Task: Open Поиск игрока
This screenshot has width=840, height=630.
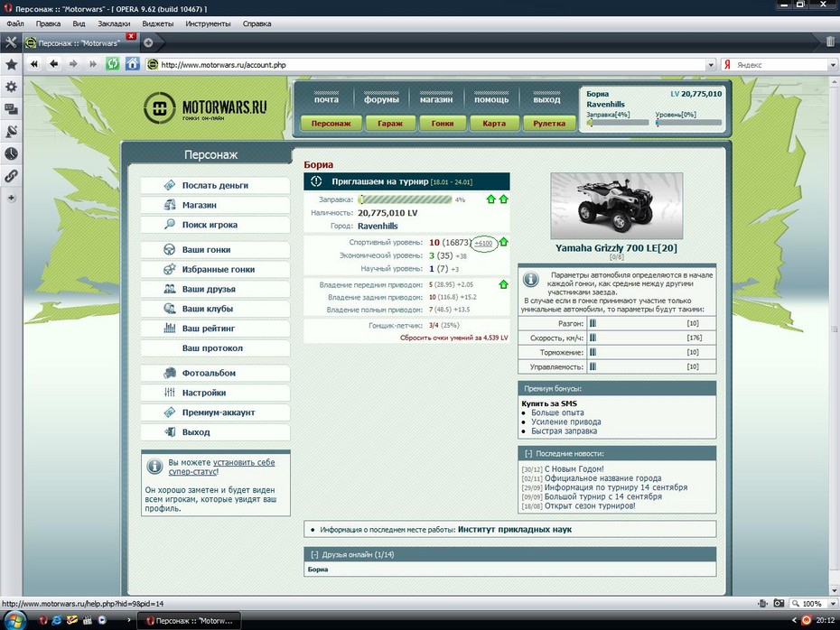Action: click(x=215, y=225)
